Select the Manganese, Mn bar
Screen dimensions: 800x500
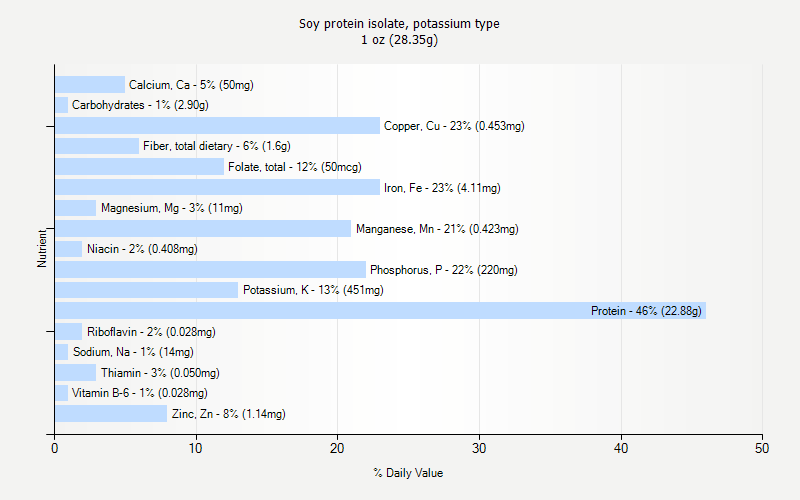[x=203, y=229]
